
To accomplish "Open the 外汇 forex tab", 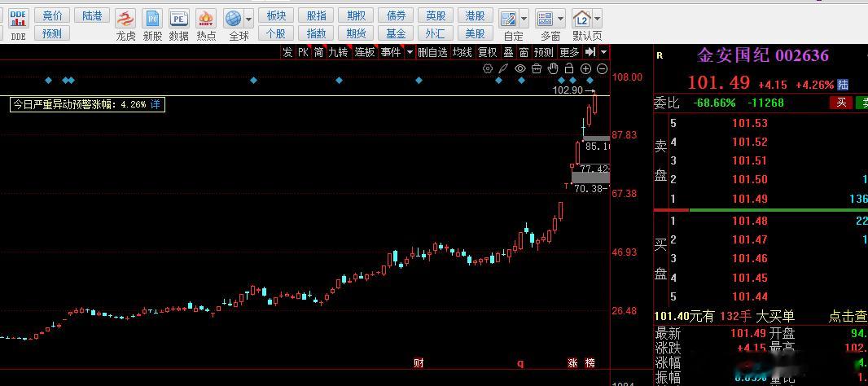I will 435,33.
